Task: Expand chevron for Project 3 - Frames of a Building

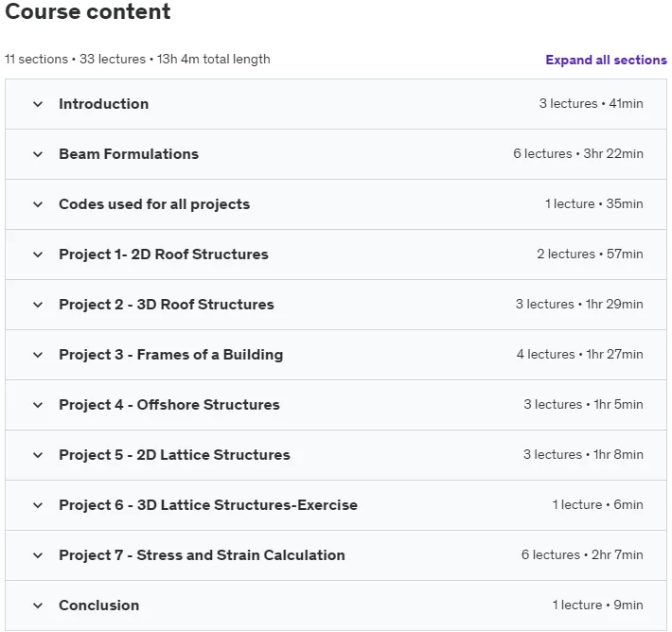Action: point(38,355)
